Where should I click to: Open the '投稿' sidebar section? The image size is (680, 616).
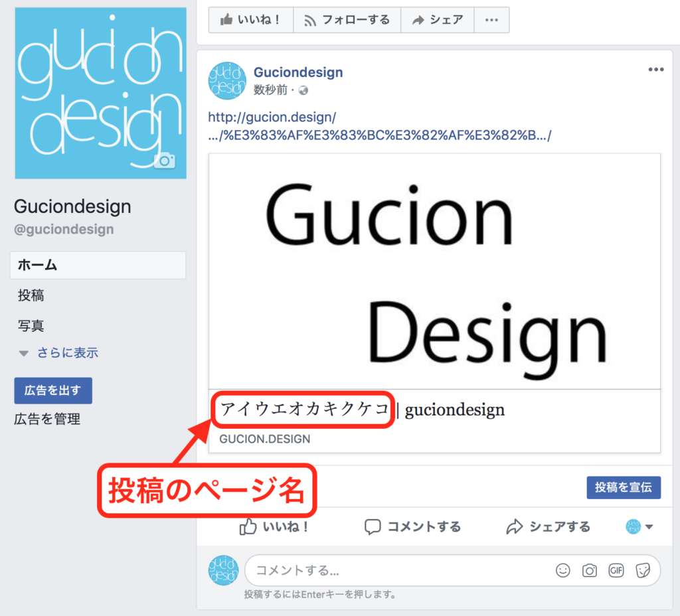[31, 296]
